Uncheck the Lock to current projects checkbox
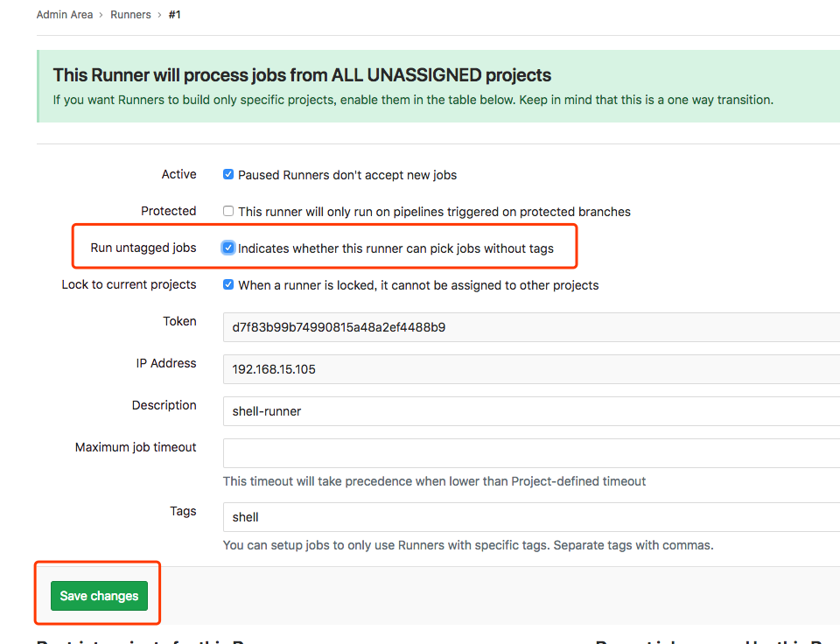This screenshot has width=840, height=644. tap(228, 285)
